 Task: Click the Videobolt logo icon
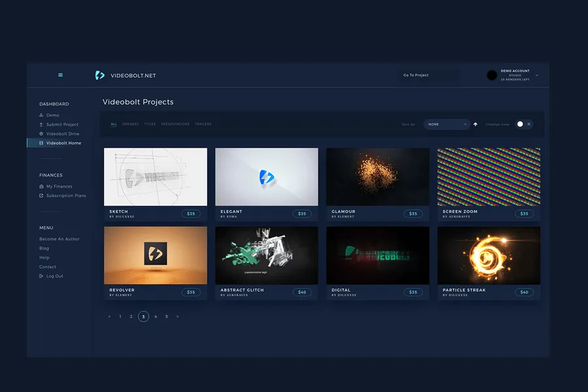[99, 74]
